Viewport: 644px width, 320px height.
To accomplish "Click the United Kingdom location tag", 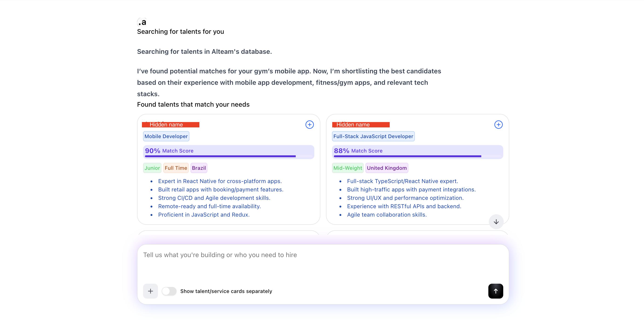I will (x=387, y=168).
